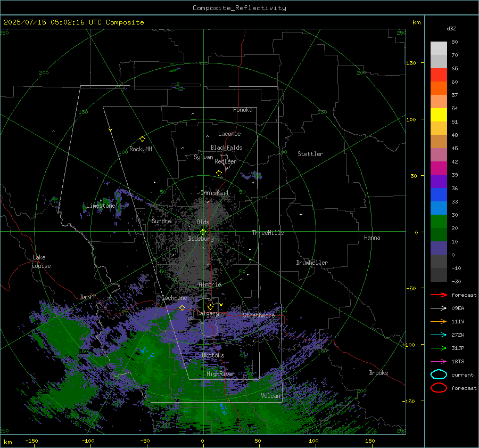Viewport: 479px width, 448px height.
Task: Click the green swatch between 30 and 20 dBZ
Action: tap(439, 222)
